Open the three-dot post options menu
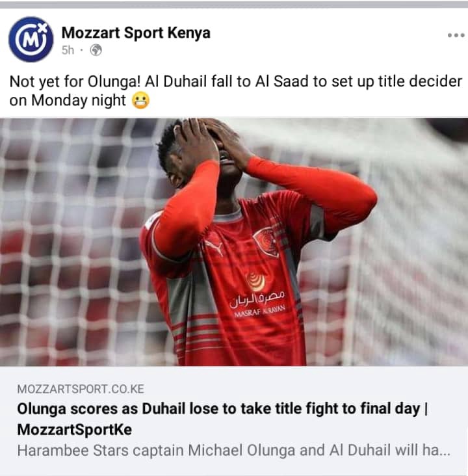468x476 pixels. (x=456, y=35)
